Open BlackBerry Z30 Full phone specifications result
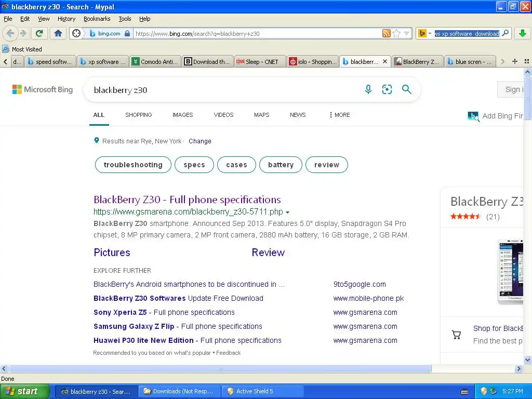The image size is (532, 399). 187,199
